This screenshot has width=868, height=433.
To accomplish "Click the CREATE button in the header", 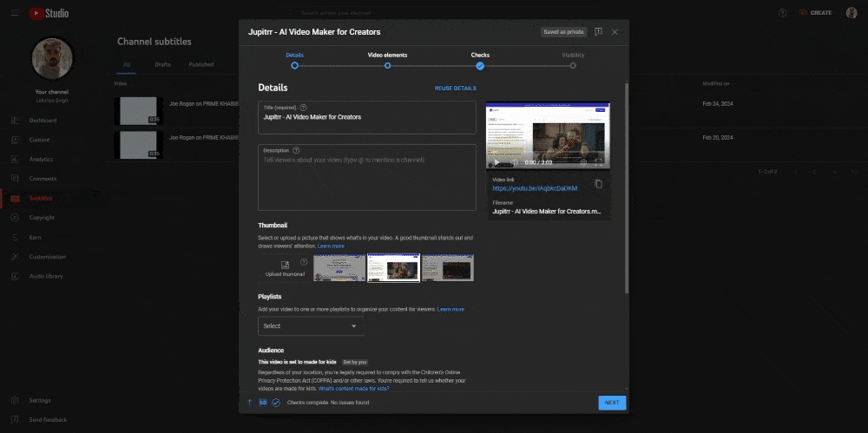I will (x=815, y=13).
